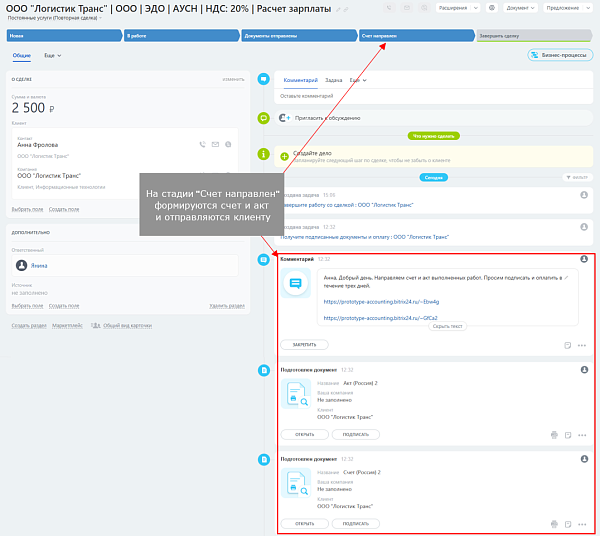Copy the deal link with the chain icon

[346, 10]
